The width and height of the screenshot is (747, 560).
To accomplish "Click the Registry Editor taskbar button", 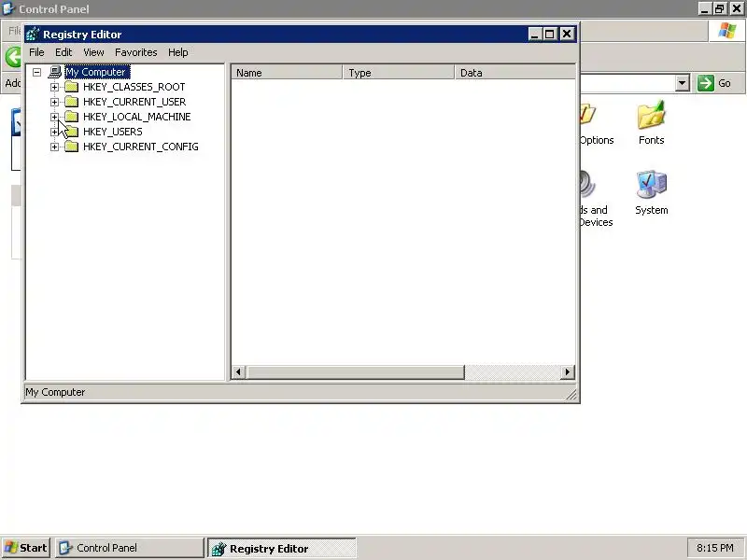I will [x=282, y=549].
